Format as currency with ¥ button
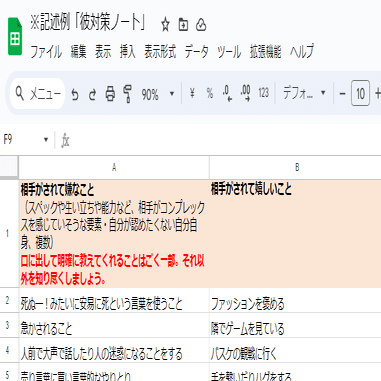The width and height of the screenshot is (381, 381). pos(192,93)
